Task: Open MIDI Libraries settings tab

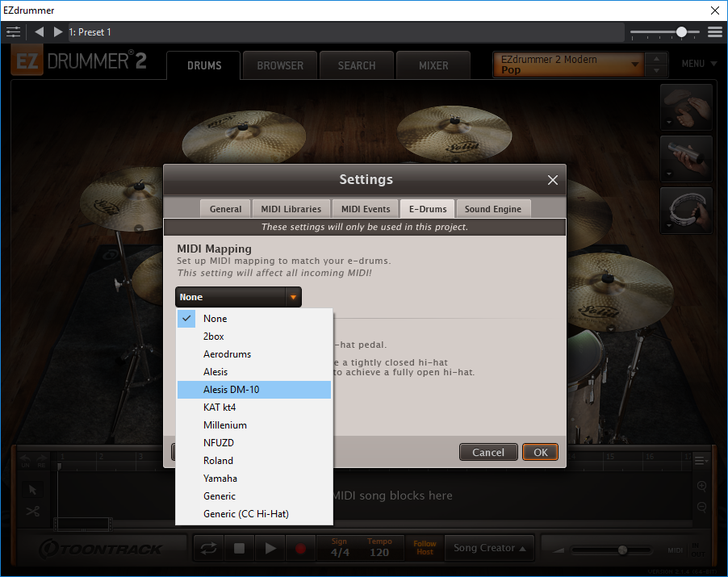Action: click(291, 209)
